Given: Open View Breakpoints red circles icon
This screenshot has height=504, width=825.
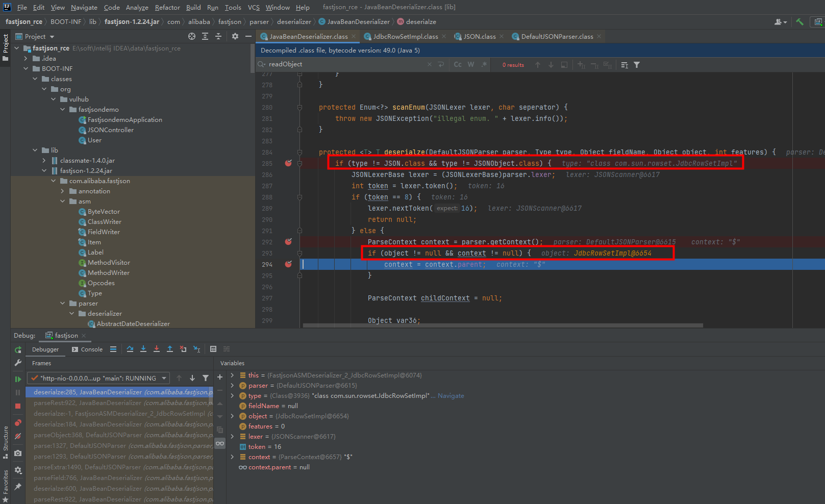Looking at the screenshot, I should (18, 423).
